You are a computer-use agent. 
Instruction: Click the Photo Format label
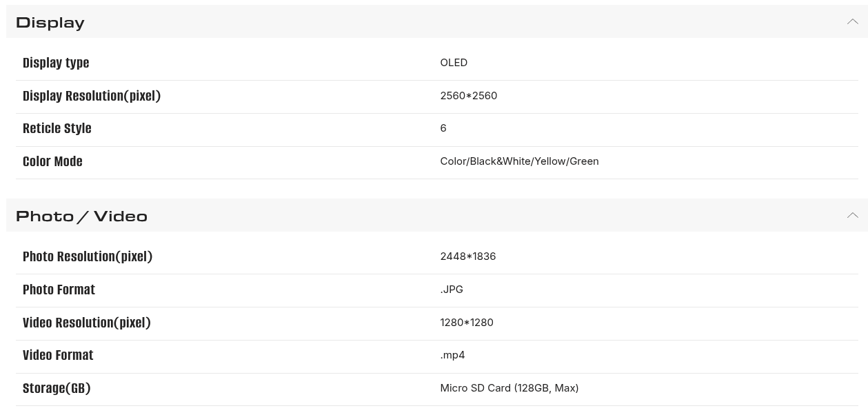(x=59, y=290)
